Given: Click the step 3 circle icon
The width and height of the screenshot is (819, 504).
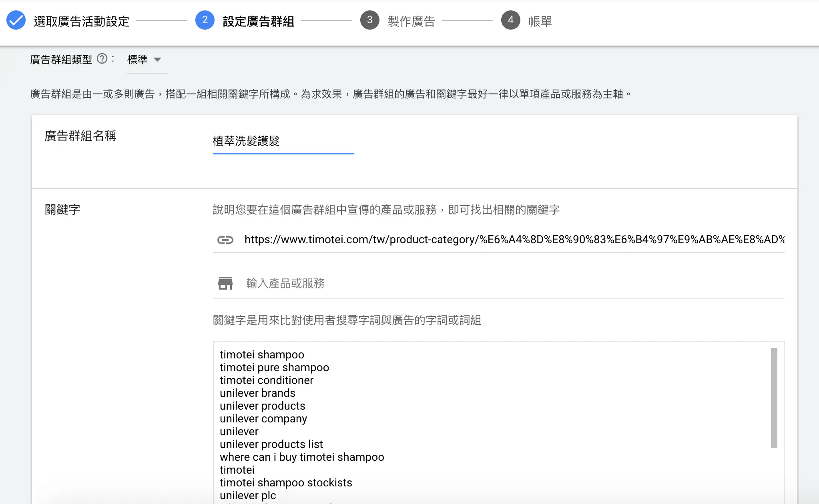Looking at the screenshot, I should [x=370, y=20].
